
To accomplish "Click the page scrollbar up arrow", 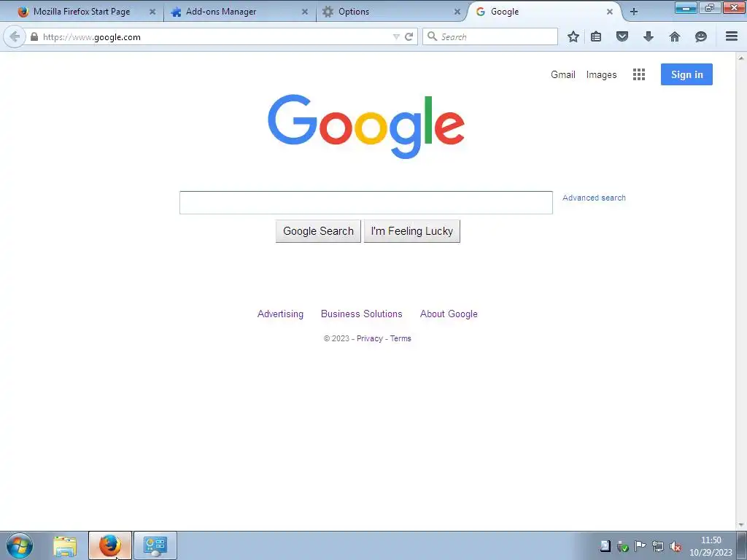I will [741, 58].
